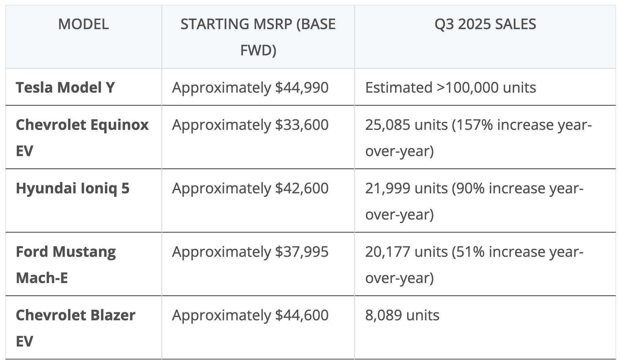Select the Chevrolet Equinox EV name cell

[x=82, y=137]
